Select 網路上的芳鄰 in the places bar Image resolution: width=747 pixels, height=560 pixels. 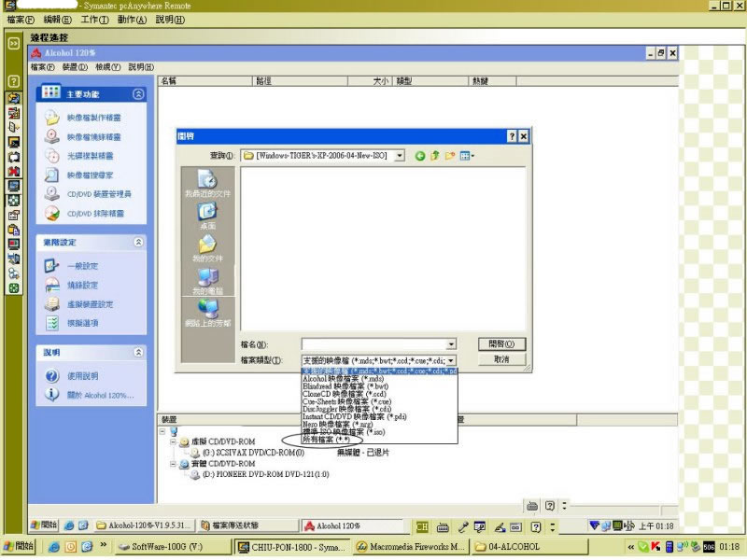[207, 313]
